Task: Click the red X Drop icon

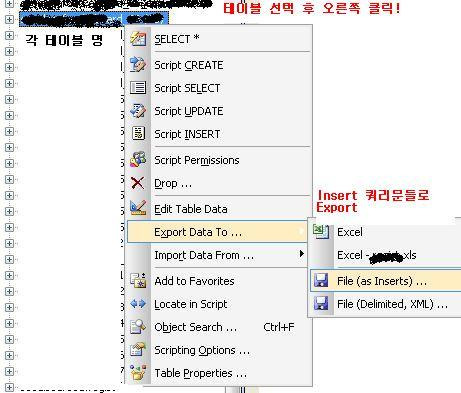Action: click(138, 183)
